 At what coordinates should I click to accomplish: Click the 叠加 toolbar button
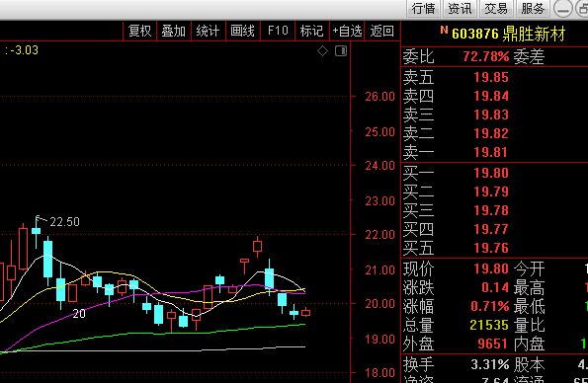[x=174, y=31]
